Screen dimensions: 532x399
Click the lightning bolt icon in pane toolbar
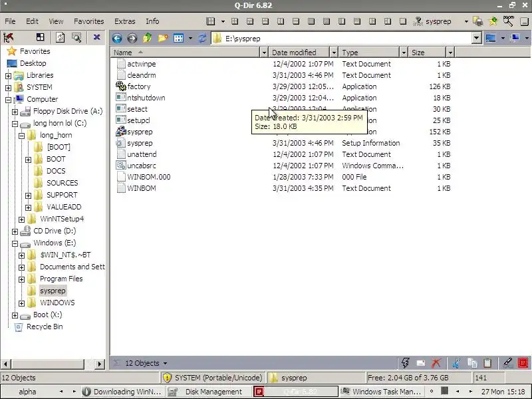405,363
